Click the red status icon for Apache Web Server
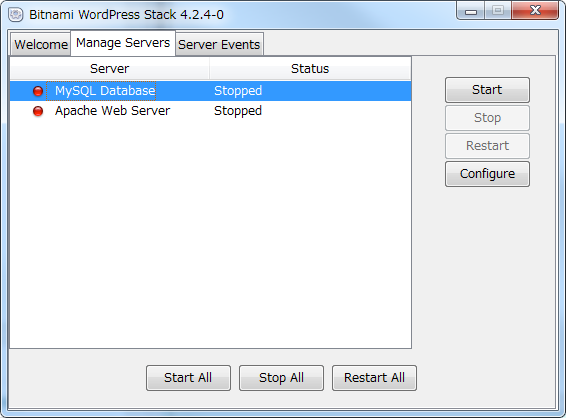This screenshot has height=418, width=566. pos(38,111)
